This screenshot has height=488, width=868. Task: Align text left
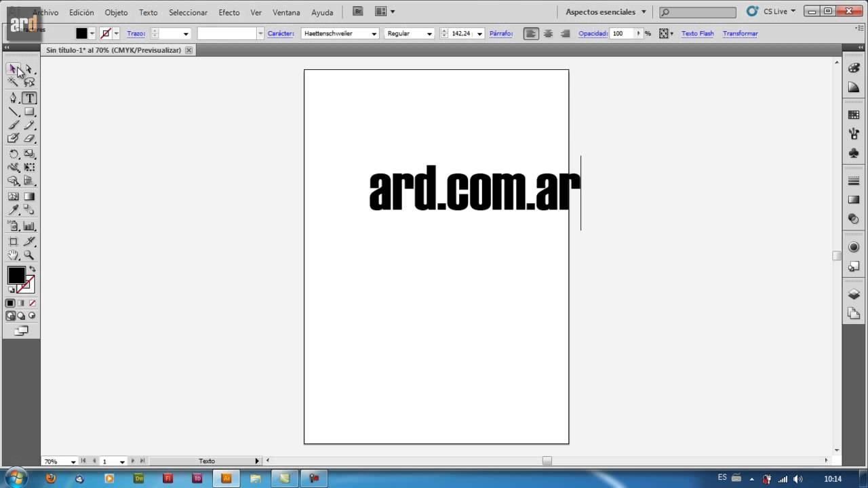pyautogui.click(x=531, y=33)
